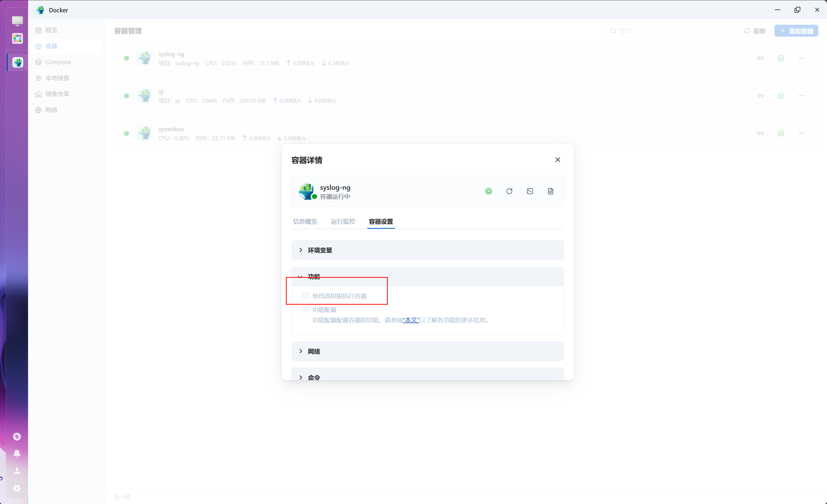Expand the 网络 section

point(313,351)
